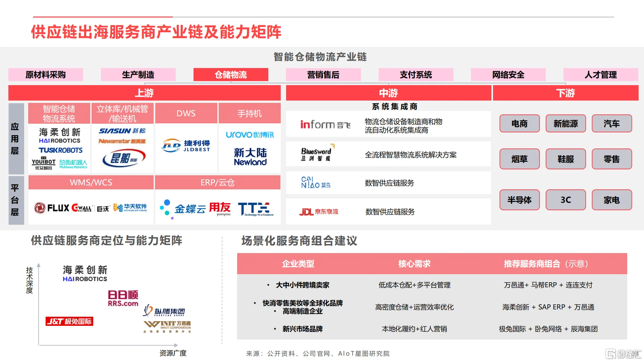Click the WINIT 万邑通 logo

tap(167, 326)
